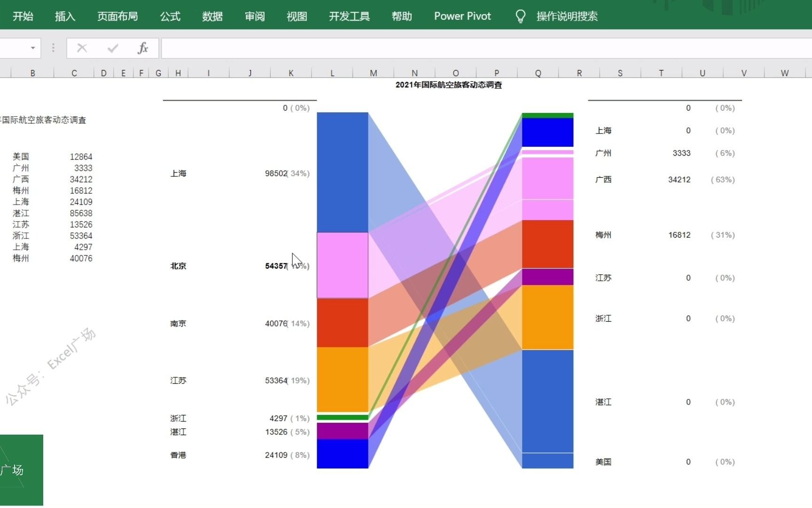Click the orange 江苏 bar in the chart
Viewport: 812px width, 508px height.
342,380
